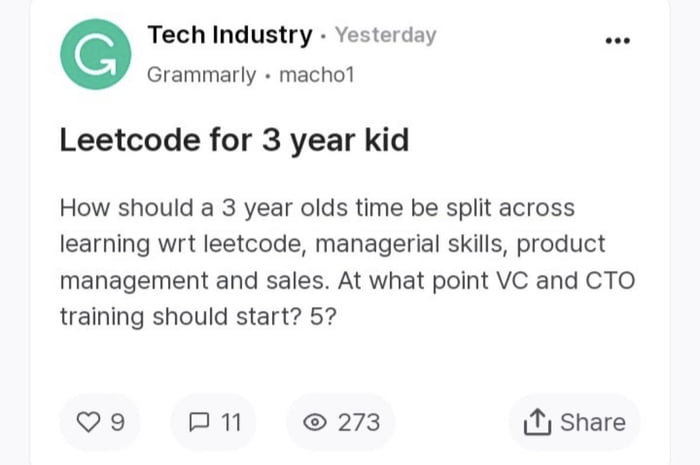Click the green Grammarly logo avatar

(96, 54)
